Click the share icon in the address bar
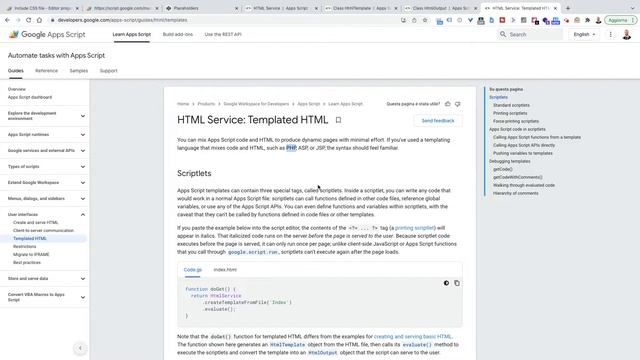640x360 pixels. pos(414,20)
